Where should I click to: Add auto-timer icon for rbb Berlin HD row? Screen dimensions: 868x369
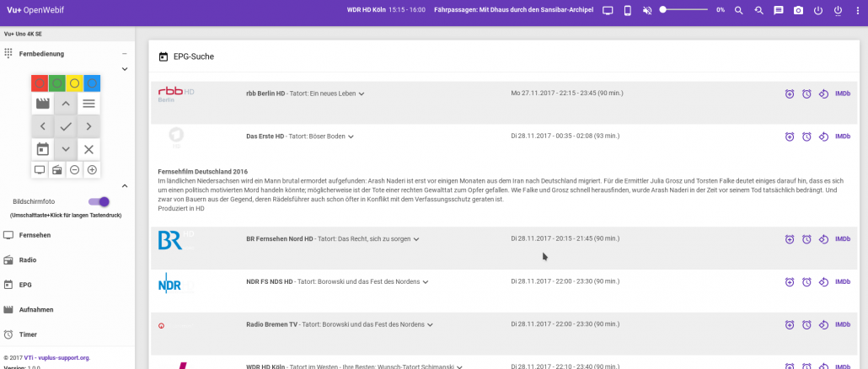pos(823,94)
